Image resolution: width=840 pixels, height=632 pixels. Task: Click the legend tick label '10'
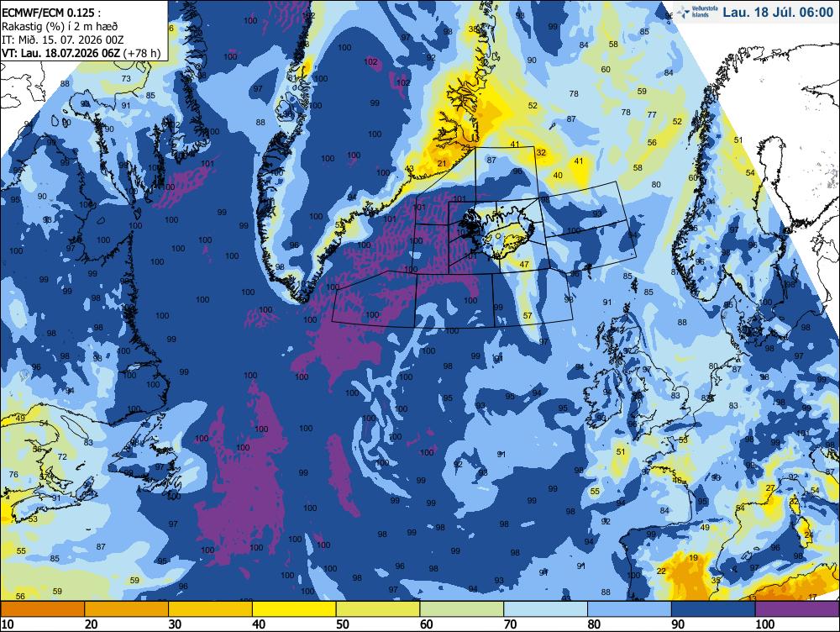point(8,624)
